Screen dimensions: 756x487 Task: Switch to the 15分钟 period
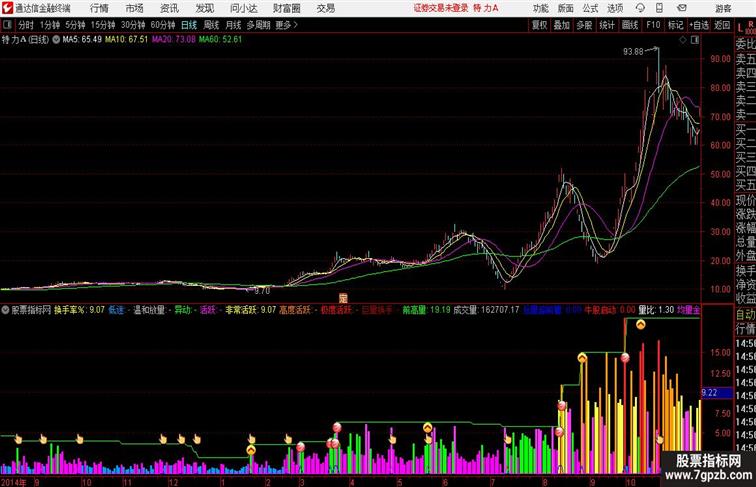103,25
